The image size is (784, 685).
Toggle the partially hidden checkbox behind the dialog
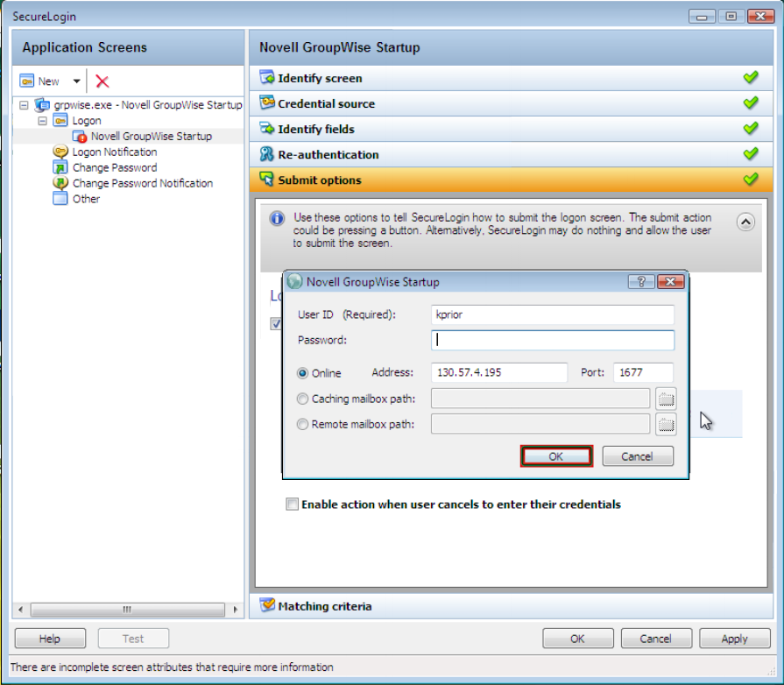(276, 324)
